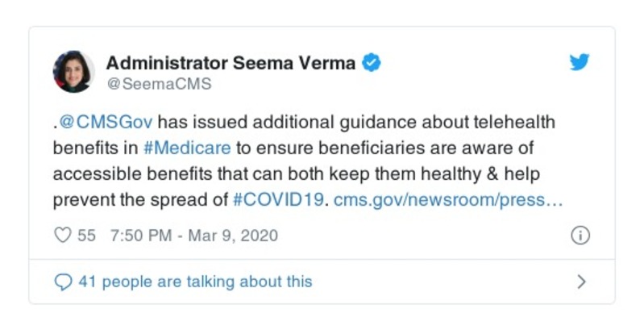Open the cms.gov/newsroom/press link

(447, 199)
